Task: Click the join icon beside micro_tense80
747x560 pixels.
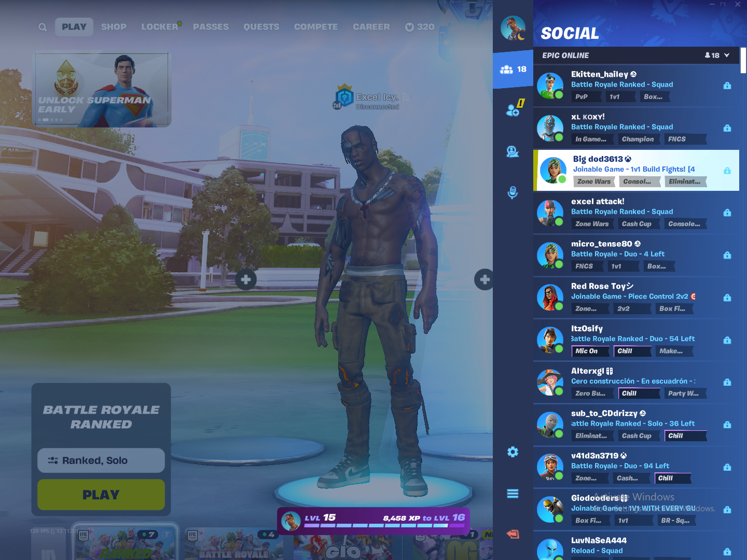Action: coord(727,255)
